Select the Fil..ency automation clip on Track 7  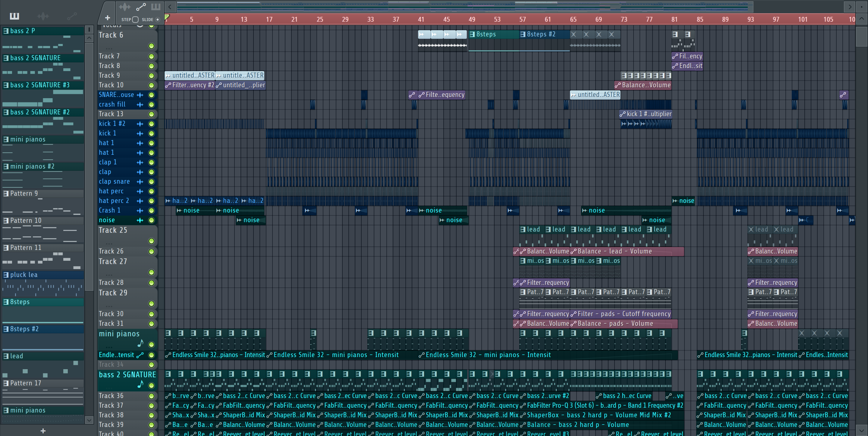tap(687, 56)
